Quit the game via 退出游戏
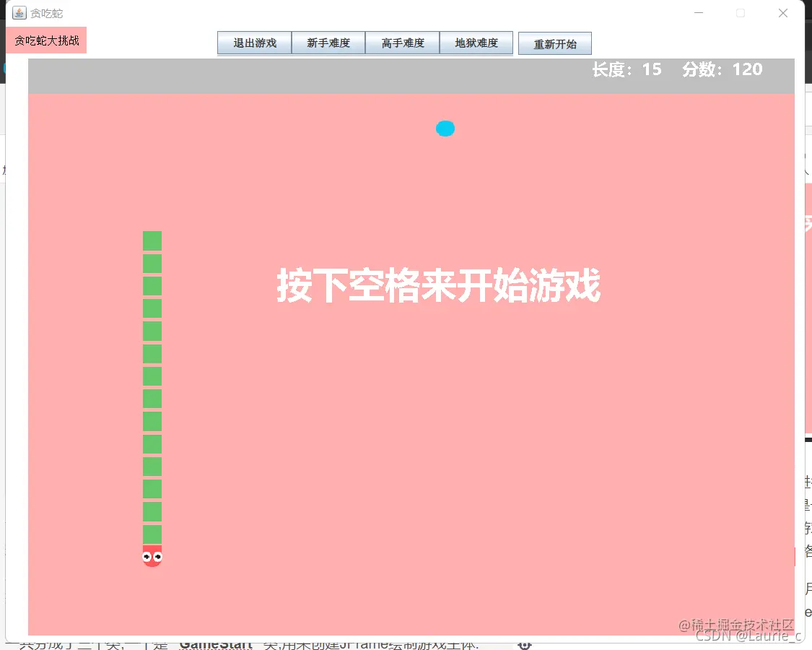Screen dimensions: 812x650 click(254, 43)
